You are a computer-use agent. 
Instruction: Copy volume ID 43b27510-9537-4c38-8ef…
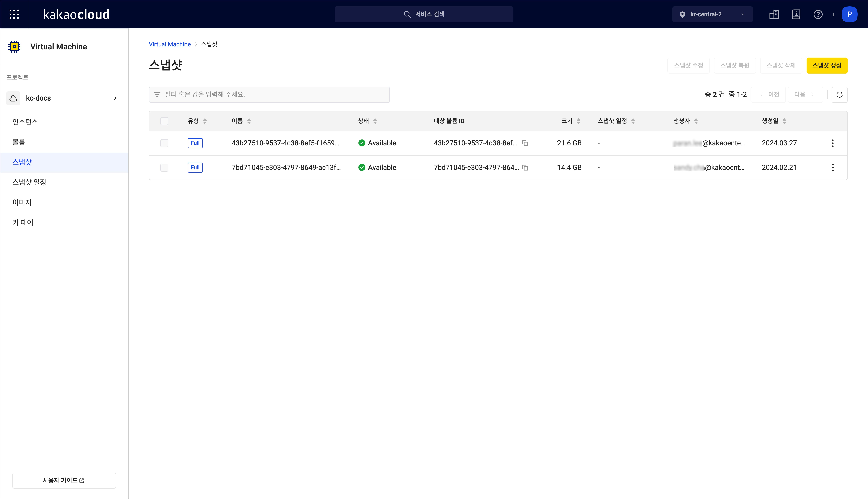(x=525, y=143)
